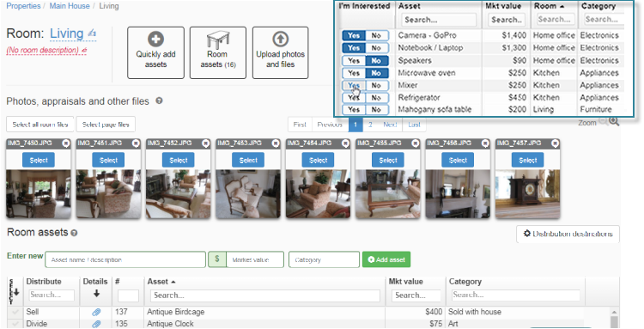The height and width of the screenshot is (329, 644).
Task: Choose Yes for Refrigerator interest
Action: click(354, 97)
